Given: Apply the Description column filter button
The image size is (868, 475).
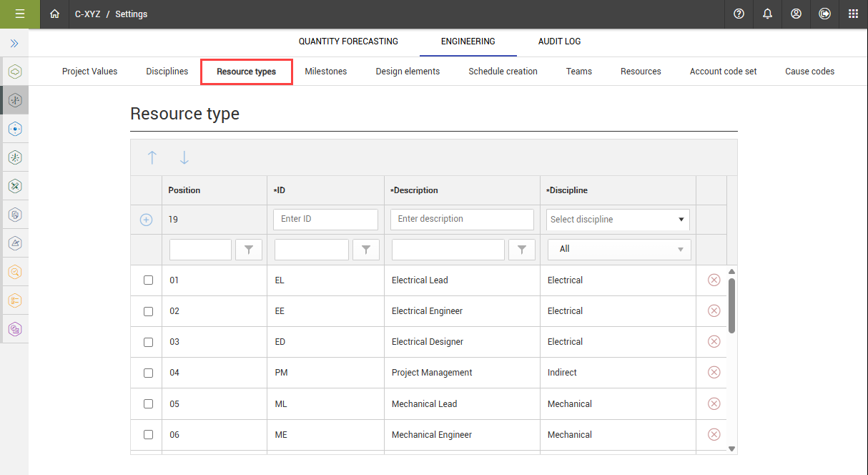Looking at the screenshot, I should [x=521, y=249].
